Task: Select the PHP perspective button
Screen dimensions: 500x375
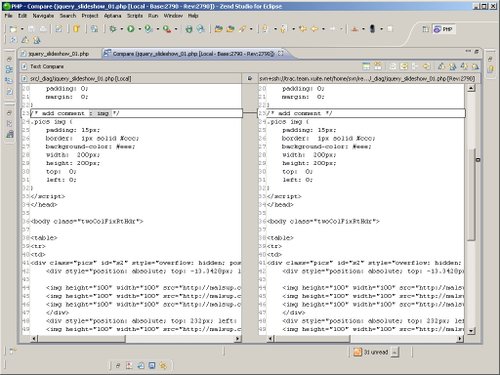Action: 443,29
